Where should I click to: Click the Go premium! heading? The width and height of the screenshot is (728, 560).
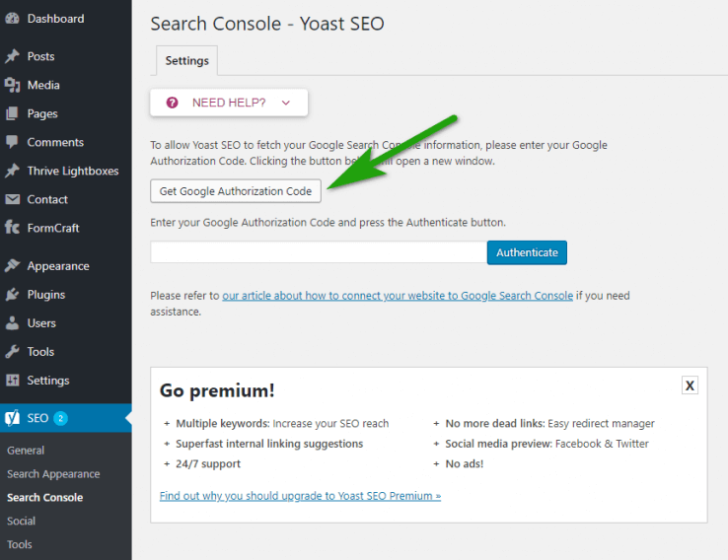click(217, 390)
